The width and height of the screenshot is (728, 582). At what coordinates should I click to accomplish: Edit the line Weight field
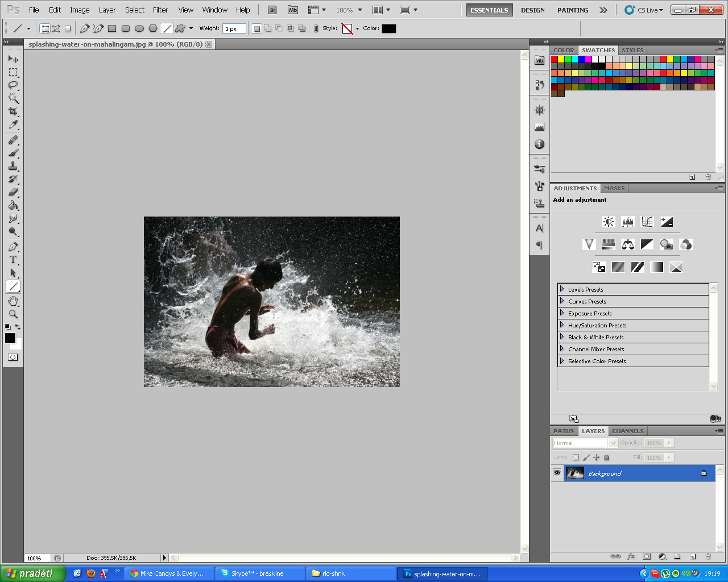click(x=234, y=28)
